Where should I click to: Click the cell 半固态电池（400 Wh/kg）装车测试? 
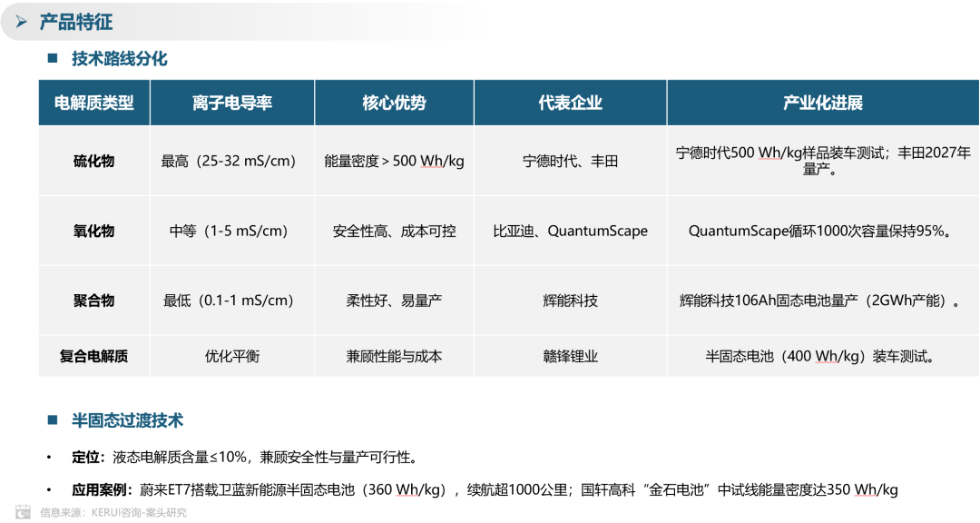(x=822, y=356)
